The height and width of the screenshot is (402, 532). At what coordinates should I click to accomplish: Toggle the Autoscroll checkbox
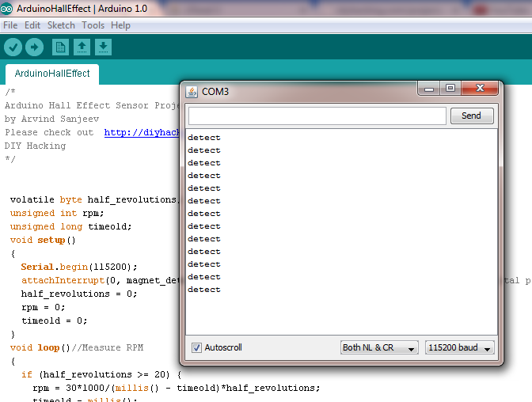click(x=196, y=347)
